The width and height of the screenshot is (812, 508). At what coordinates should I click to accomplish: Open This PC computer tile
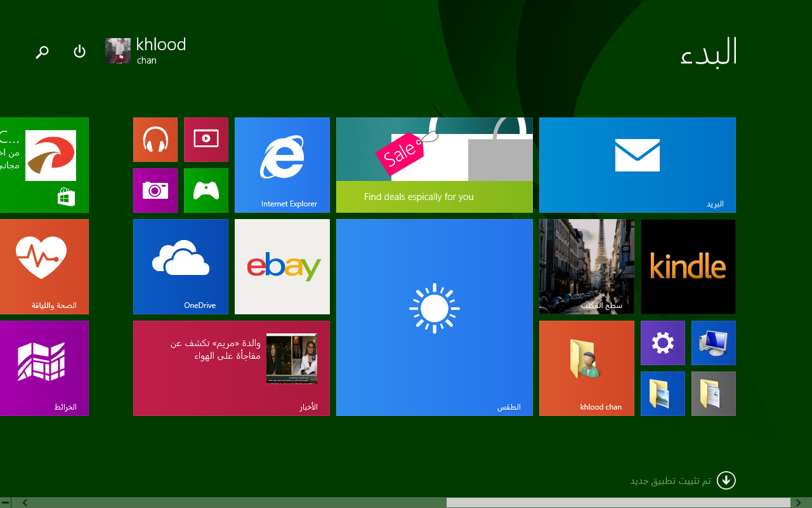(714, 343)
